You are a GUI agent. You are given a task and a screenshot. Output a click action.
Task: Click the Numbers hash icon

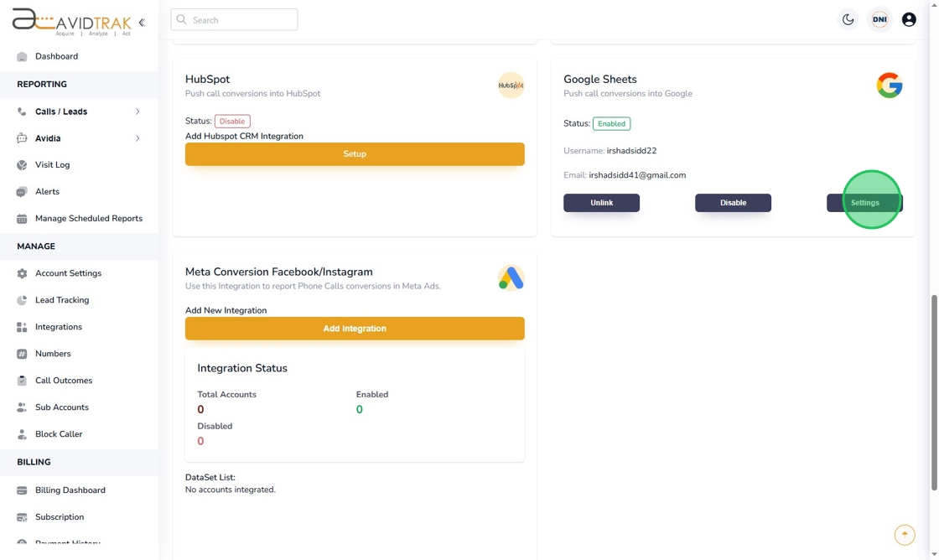coord(22,354)
